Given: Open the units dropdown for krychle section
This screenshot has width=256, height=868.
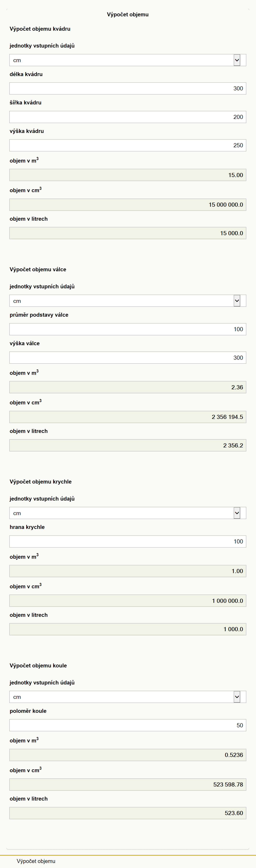Looking at the screenshot, I should [128, 513].
